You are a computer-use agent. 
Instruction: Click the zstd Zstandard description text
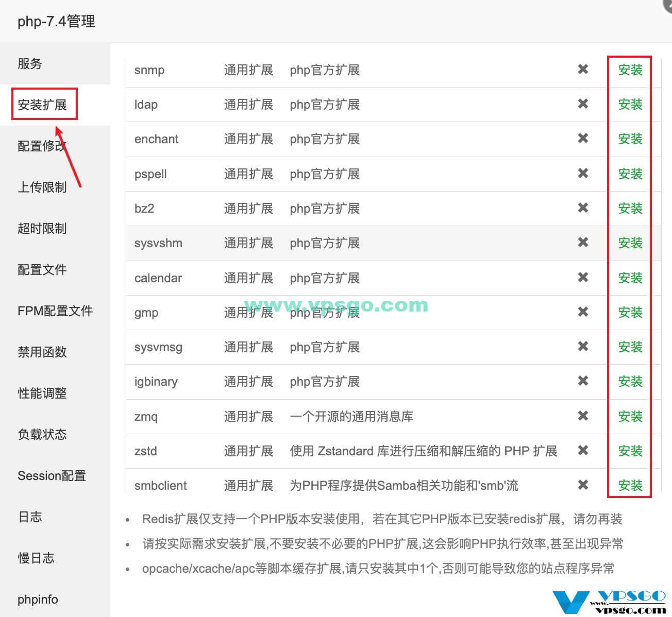pyautogui.click(x=424, y=451)
